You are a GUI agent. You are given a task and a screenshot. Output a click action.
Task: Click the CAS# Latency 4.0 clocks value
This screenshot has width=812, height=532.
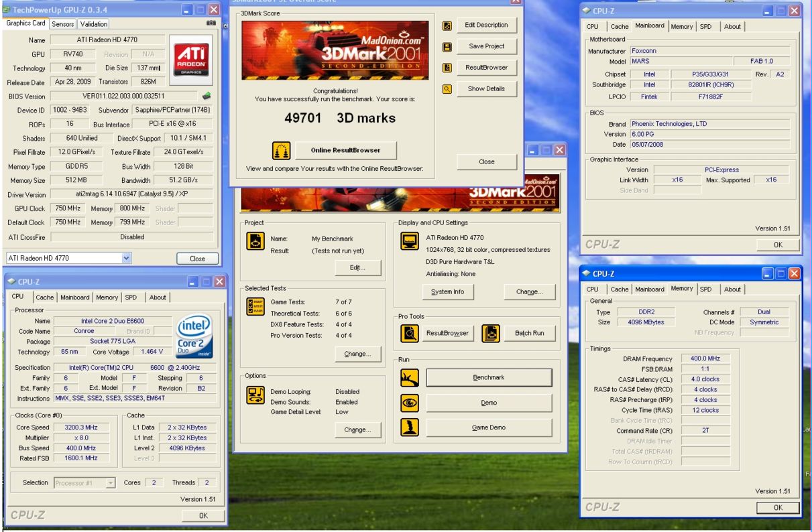[705, 379]
